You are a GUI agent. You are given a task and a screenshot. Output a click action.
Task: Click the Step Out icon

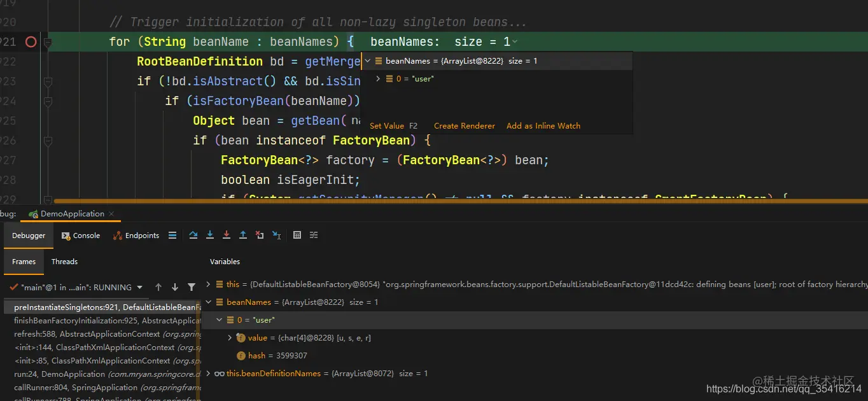tap(243, 236)
